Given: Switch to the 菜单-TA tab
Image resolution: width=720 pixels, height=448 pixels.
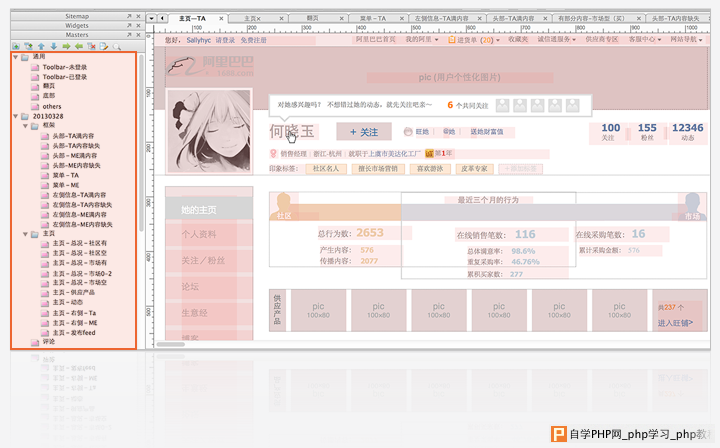Looking at the screenshot, I should coord(372,18).
